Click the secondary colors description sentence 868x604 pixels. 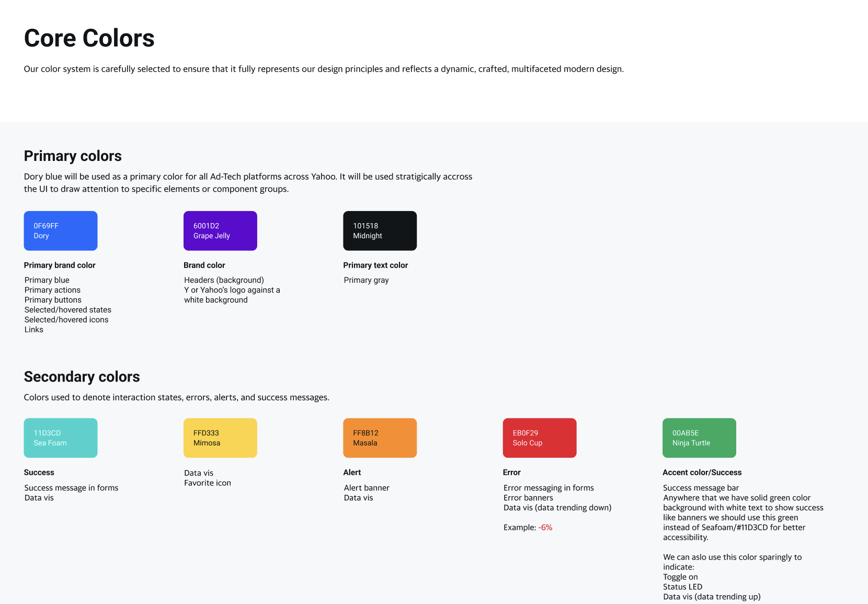coord(177,398)
